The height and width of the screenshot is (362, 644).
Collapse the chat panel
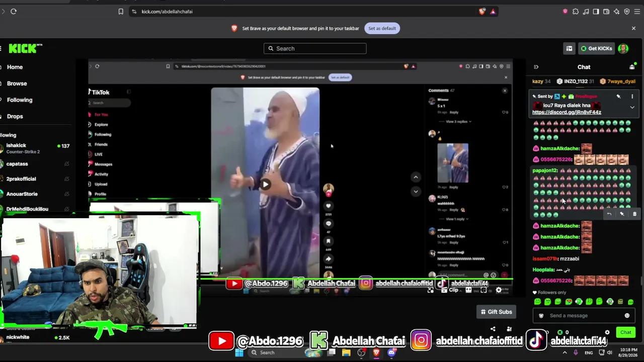point(536,67)
